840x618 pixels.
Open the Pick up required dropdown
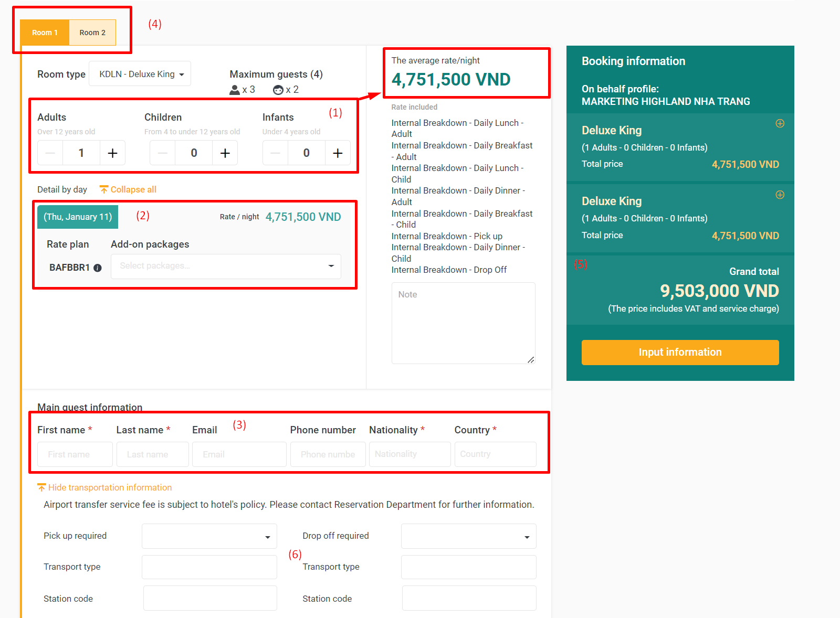pos(209,536)
